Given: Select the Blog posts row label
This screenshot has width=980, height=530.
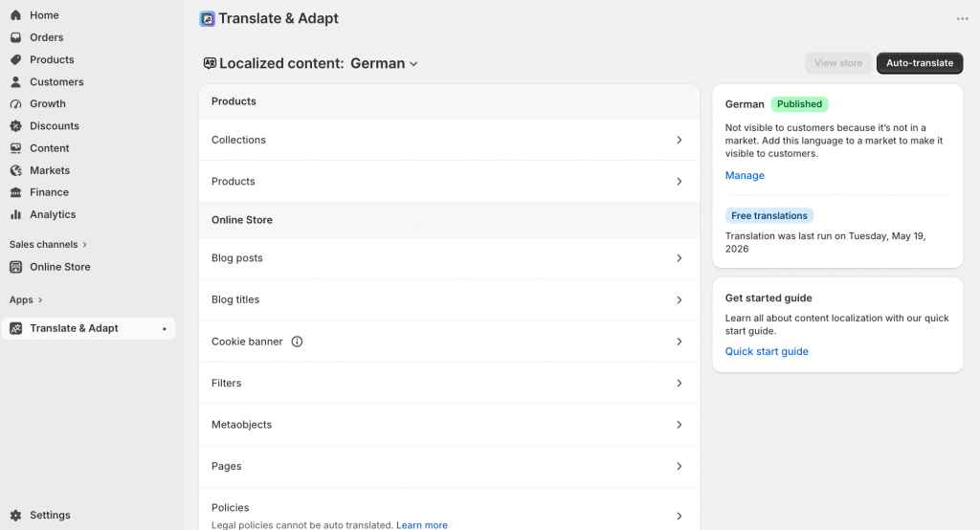Looking at the screenshot, I should [237, 258].
